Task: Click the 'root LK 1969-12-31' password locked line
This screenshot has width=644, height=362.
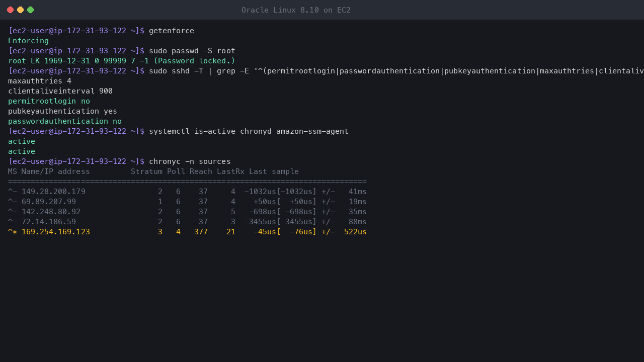Action: pos(122,61)
